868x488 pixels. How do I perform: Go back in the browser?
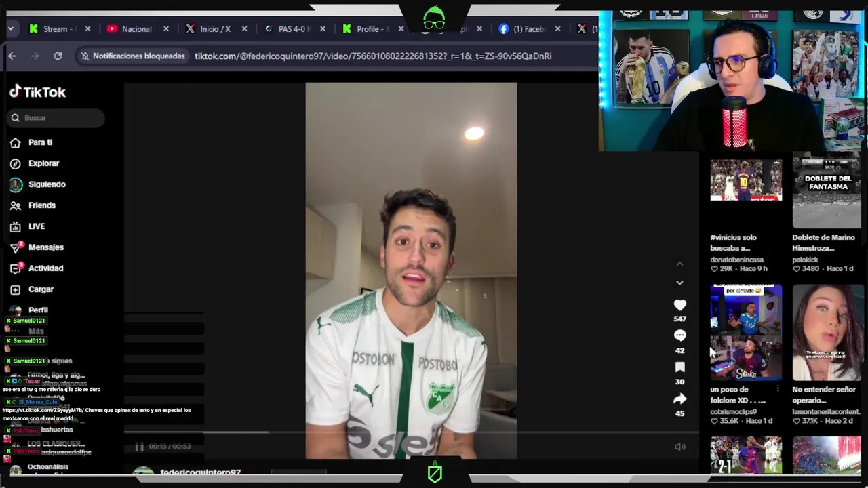(12, 56)
